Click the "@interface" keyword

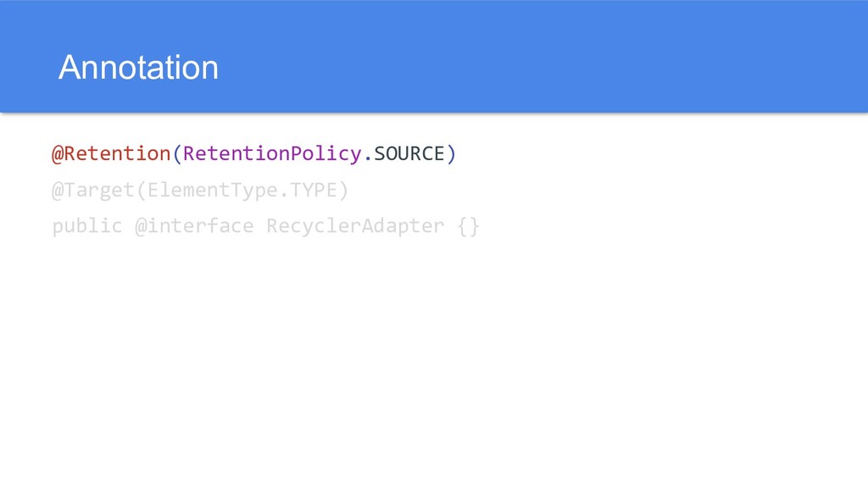193,227
